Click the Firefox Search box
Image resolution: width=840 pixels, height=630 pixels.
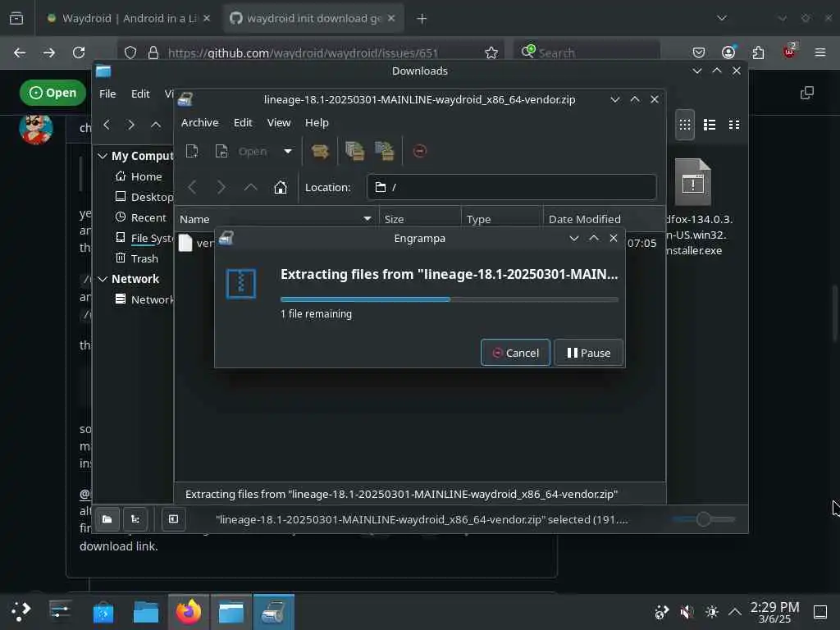[x=587, y=52]
